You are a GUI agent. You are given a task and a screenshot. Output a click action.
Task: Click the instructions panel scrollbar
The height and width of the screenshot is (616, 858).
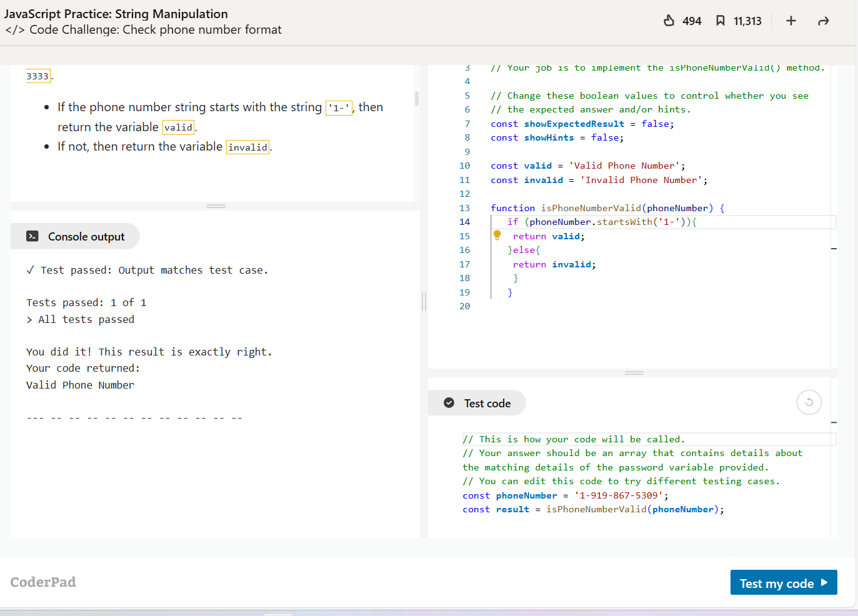click(416, 99)
